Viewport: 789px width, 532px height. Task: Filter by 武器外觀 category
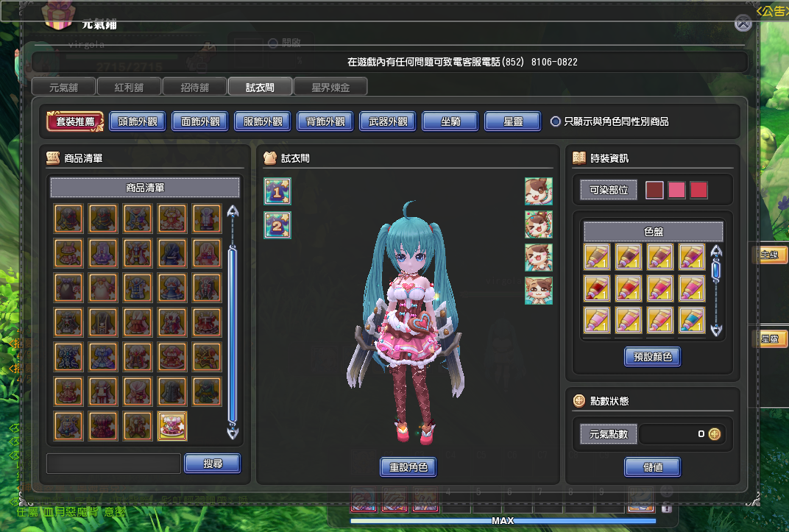coord(388,121)
